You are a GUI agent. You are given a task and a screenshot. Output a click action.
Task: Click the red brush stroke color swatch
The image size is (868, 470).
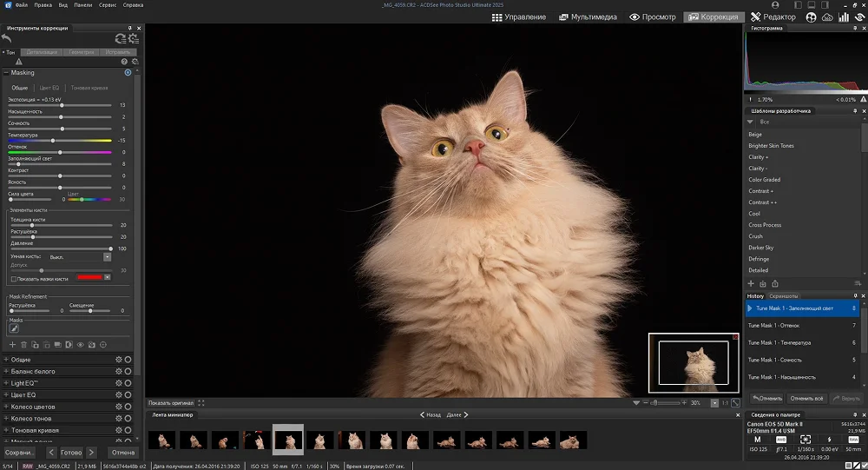89,278
